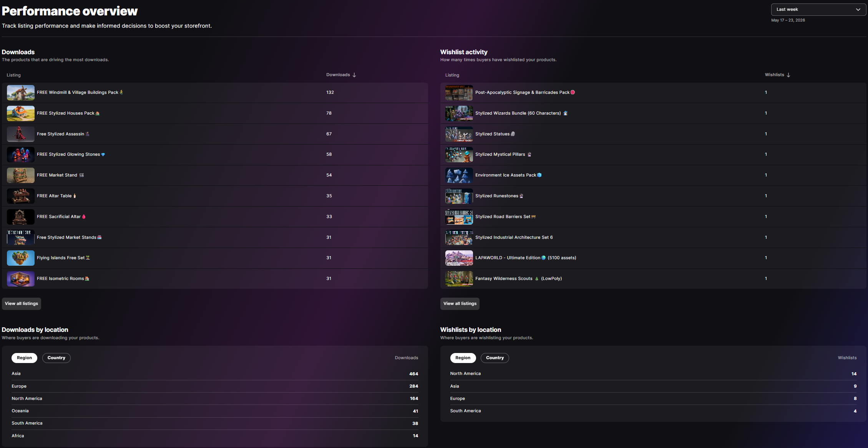Image resolution: width=868 pixels, height=448 pixels.
Task: Open Free Stylized Assassin thumbnail
Action: [21, 134]
